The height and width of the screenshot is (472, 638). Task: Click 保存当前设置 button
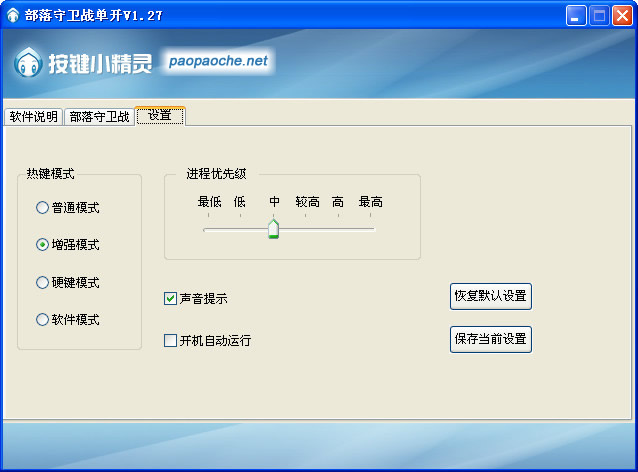(x=491, y=339)
